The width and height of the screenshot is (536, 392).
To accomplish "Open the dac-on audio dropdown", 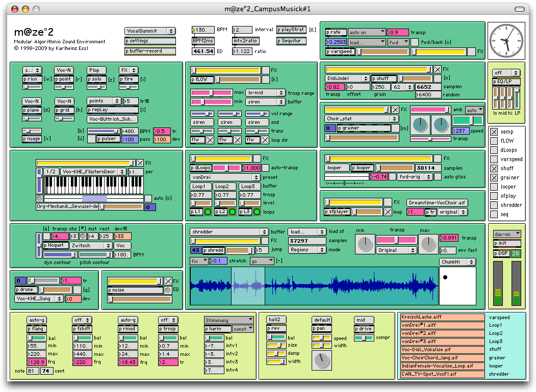I will (507, 234).
